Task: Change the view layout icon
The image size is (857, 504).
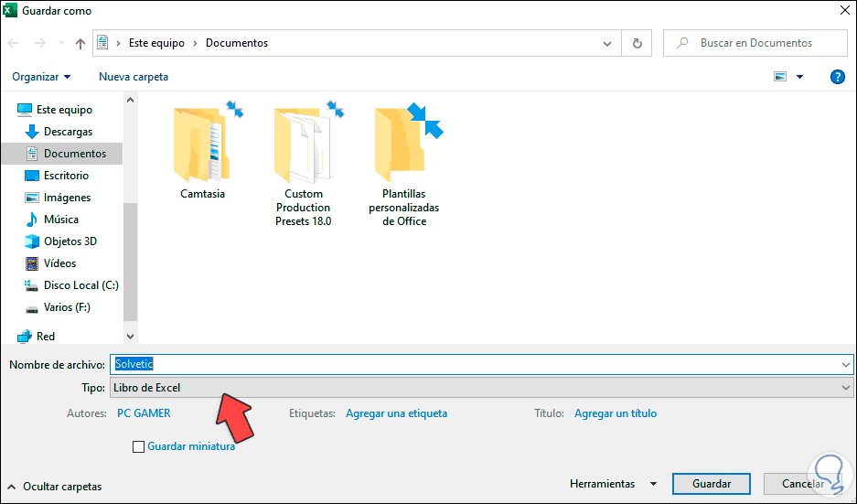Action: pos(780,77)
